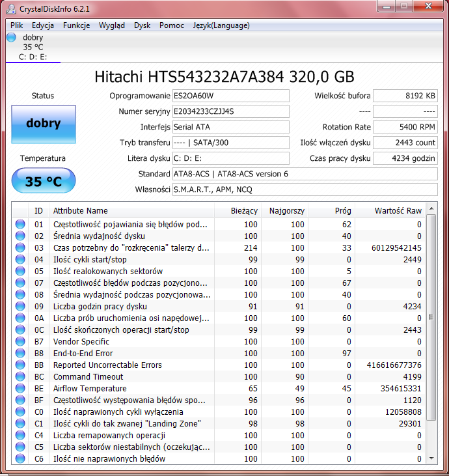
Task: Click the Numer seryjny field
Action: click(231, 111)
